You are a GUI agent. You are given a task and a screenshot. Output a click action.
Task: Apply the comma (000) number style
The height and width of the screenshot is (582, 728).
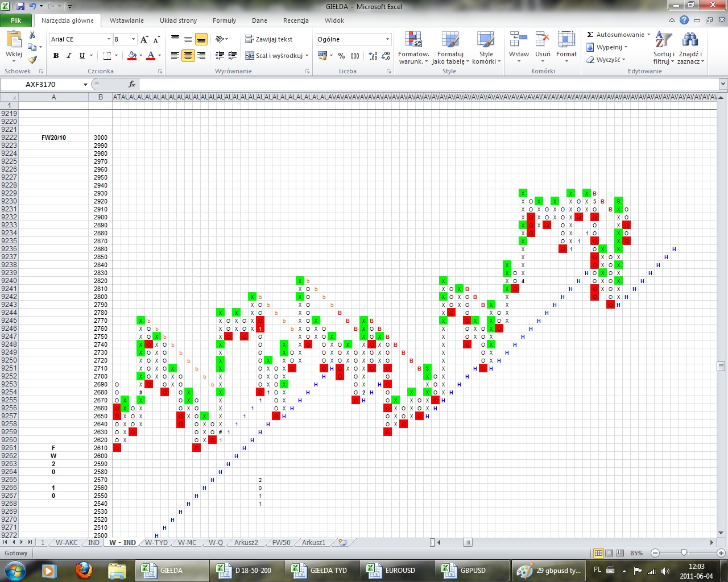pos(355,56)
